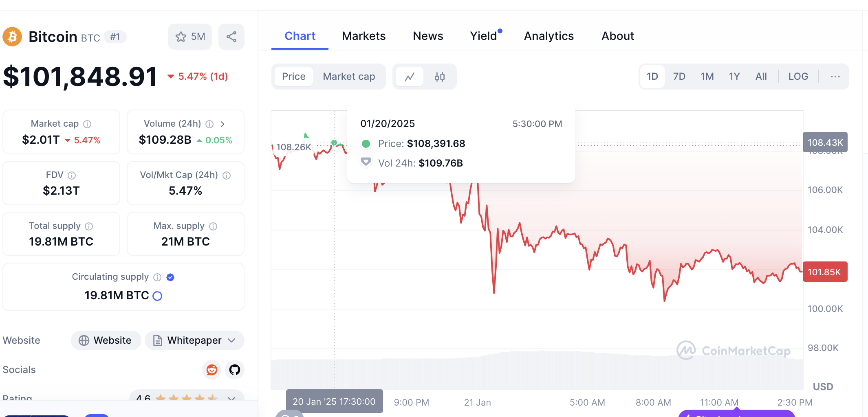Click the Market cap info icon
Screen dimensions: 868x417
[x=87, y=124]
